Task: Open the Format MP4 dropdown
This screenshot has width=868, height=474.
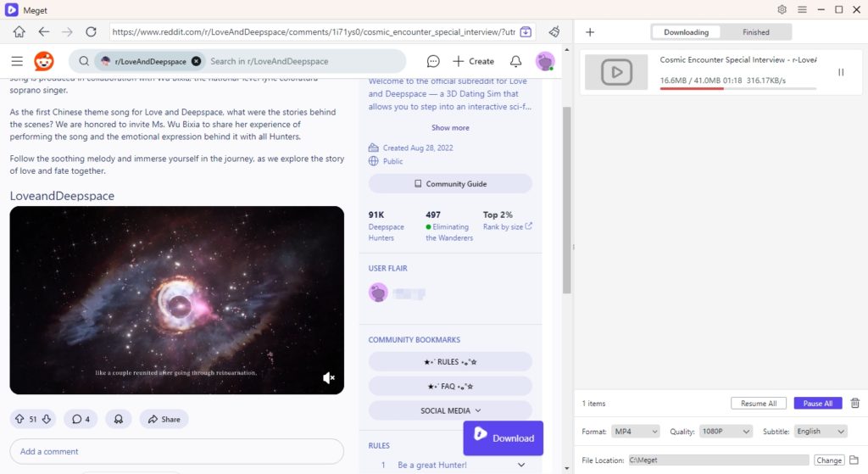Action: [636, 432]
